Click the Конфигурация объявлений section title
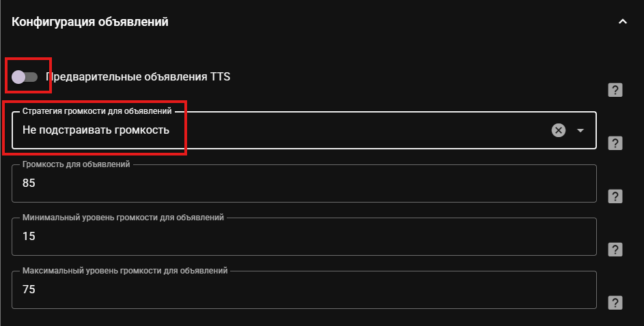The image size is (644, 326). 90,22
